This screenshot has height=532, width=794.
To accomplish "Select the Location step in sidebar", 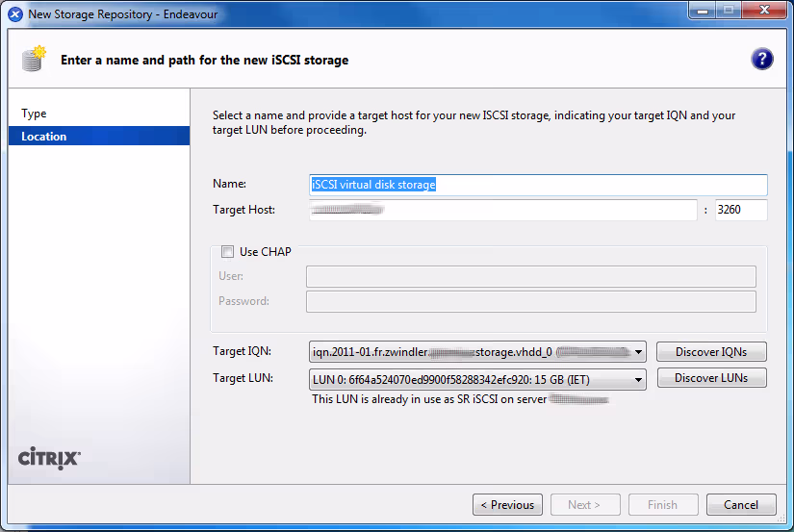I will point(44,137).
